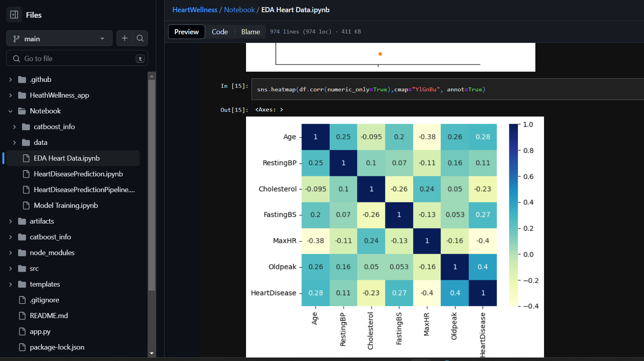This screenshot has height=361, width=644.
Task: Open Notebook breadcrumb link
Action: click(239, 10)
